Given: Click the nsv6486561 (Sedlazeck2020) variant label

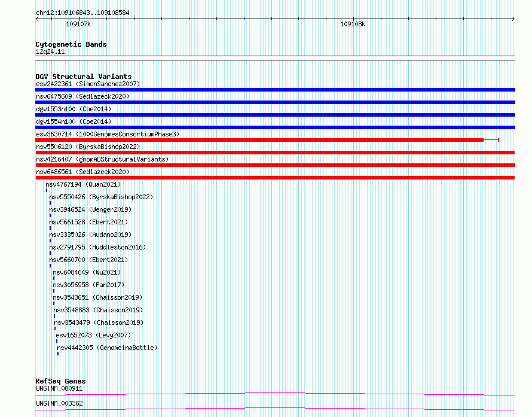Looking at the screenshot, I should (82, 172).
